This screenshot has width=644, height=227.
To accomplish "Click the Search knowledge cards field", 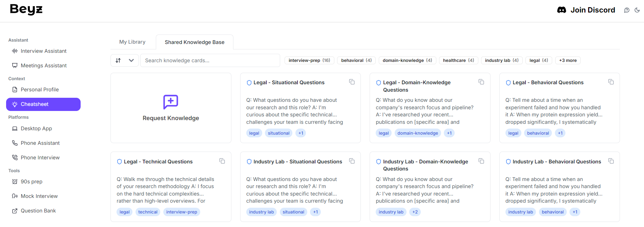I will tap(210, 61).
